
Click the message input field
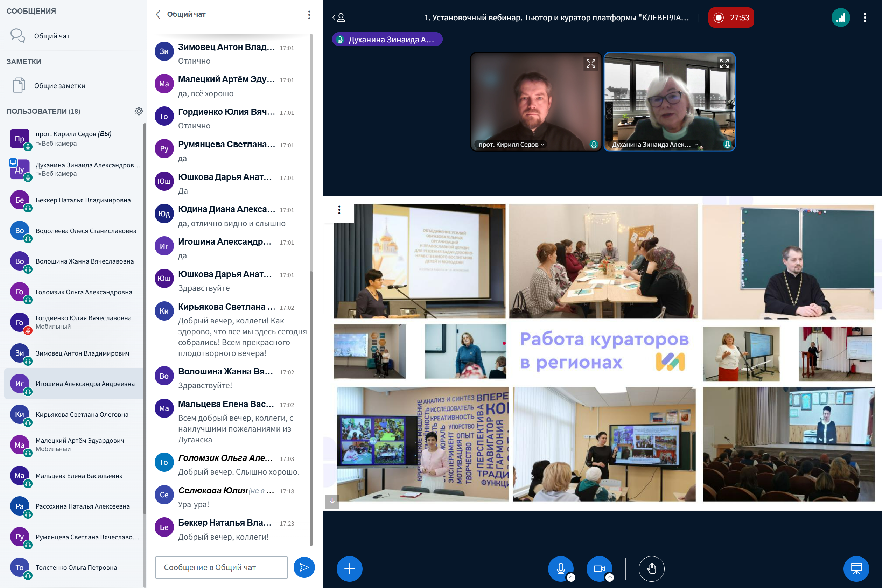click(221, 567)
